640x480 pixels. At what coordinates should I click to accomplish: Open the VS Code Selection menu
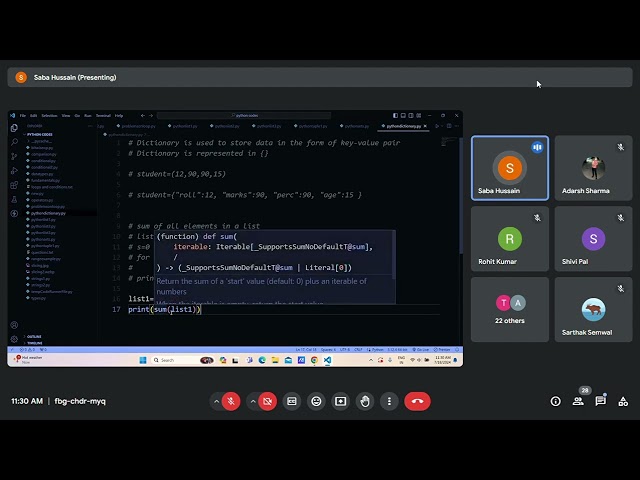(49, 116)
